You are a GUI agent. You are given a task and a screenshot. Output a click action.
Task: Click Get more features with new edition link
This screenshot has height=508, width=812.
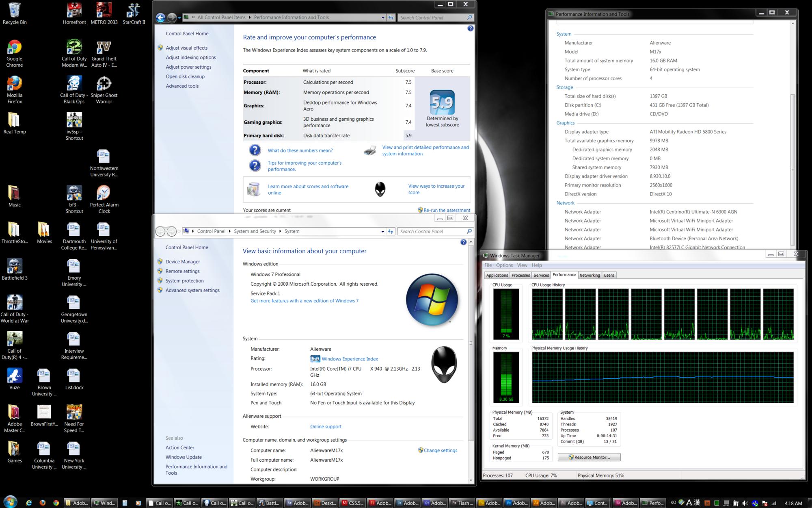click(x=304, y=301)
